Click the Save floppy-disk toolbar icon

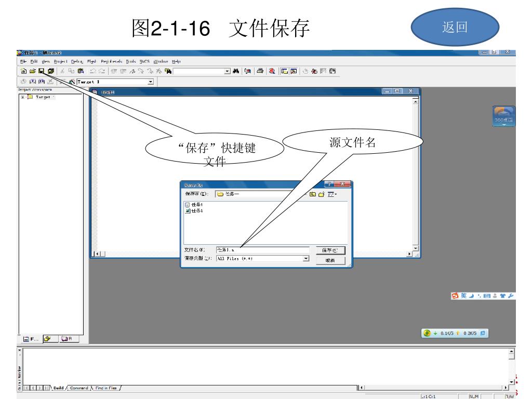[42, 71]
